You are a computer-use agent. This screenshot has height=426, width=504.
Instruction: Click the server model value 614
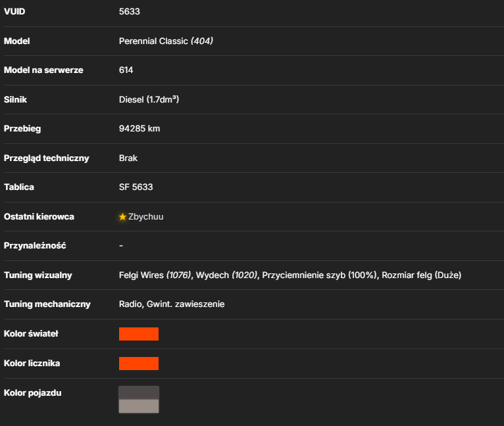click(x=126, y=70)
